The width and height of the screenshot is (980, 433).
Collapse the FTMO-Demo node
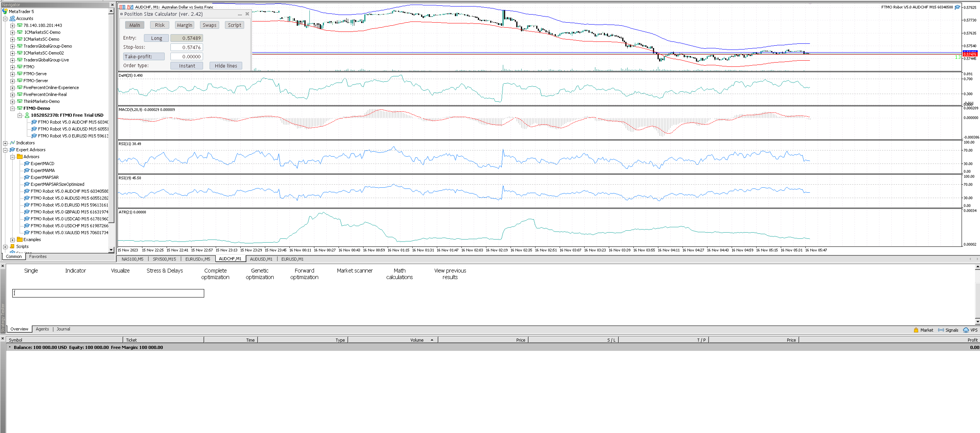(x=12, y=108)
